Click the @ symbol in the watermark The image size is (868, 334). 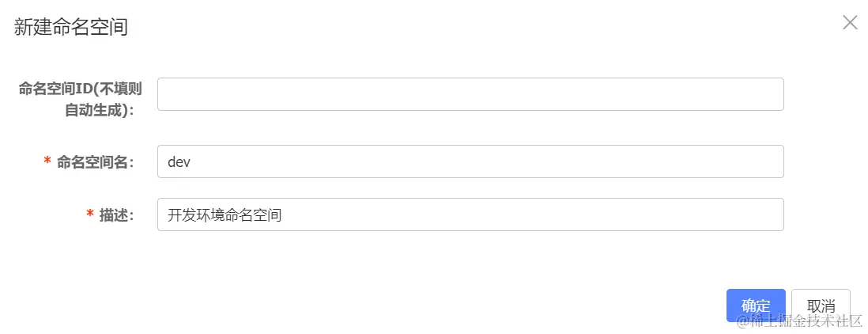742,321
